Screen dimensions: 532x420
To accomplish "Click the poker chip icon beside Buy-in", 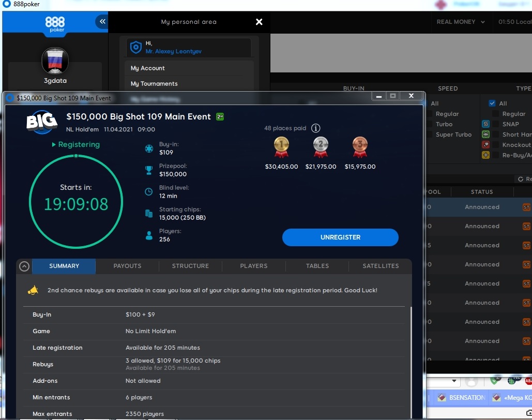I will pos(149,148).
